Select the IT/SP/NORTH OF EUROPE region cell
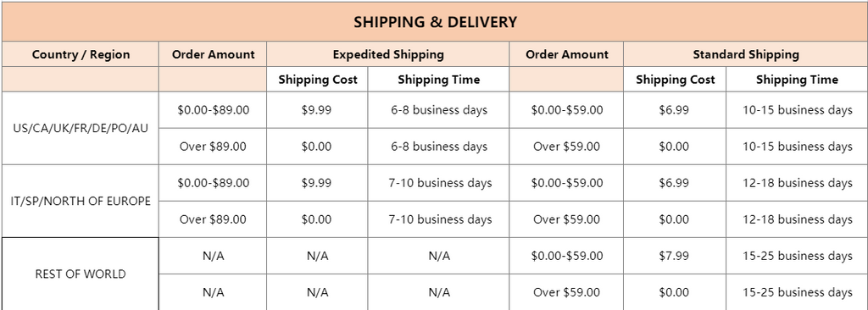Screen dimensions: 868x310 (x=81, y=201)
